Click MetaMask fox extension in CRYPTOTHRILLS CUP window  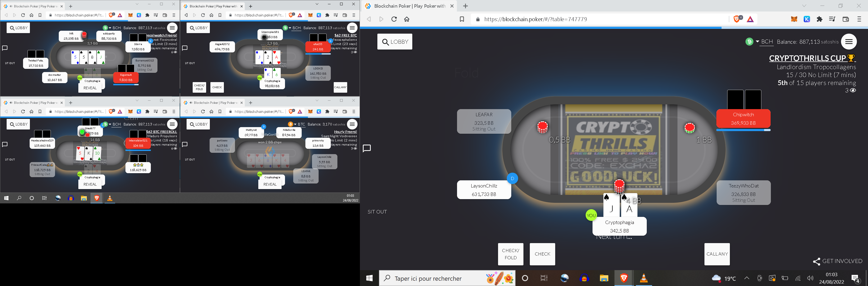[x=794, y=19]
